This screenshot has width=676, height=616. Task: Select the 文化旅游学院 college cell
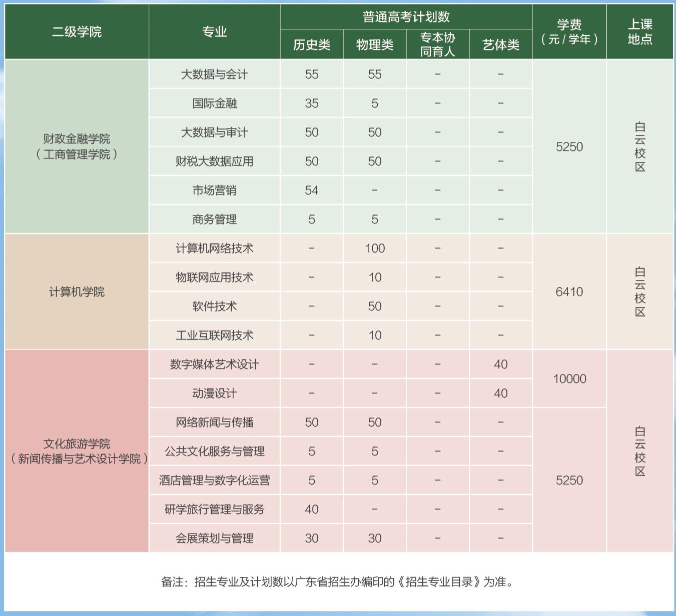(77, 451)
